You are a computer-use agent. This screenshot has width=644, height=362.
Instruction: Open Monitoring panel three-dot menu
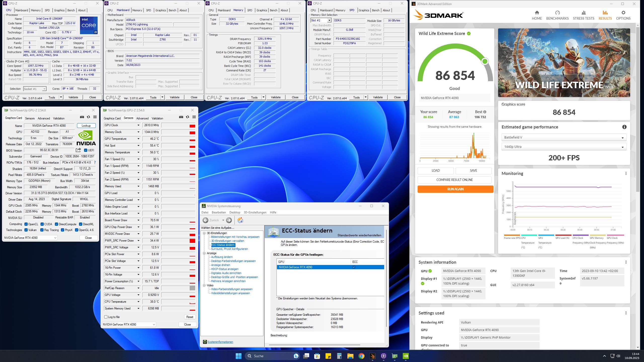click(x=626, y=173)
